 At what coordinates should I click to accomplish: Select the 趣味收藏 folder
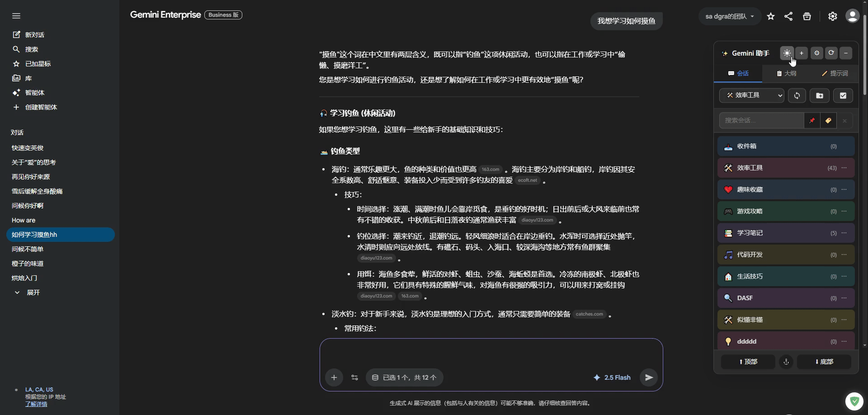(x=786, y=189)
